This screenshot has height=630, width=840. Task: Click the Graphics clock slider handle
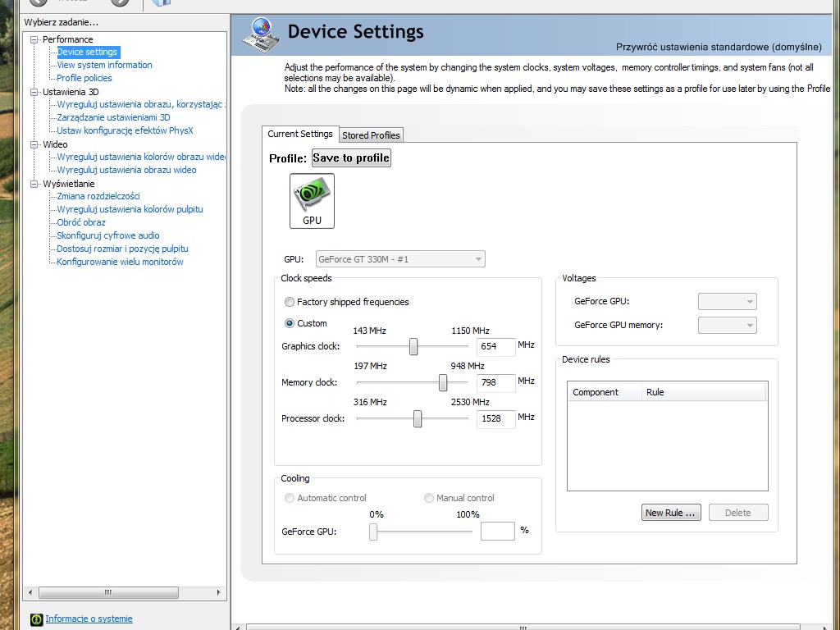pyautogui.click(x=413, y=347)
